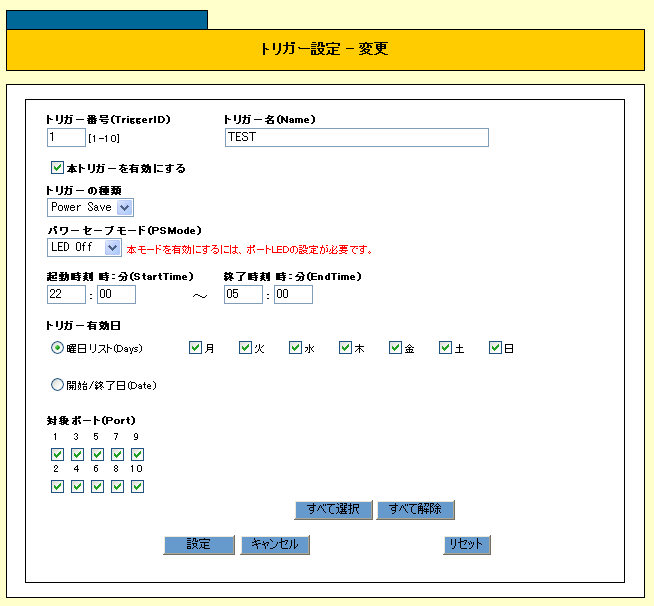Focus the StartTime minute field
Viewport: 654px width, 606px height.
[x=116, y=294]
